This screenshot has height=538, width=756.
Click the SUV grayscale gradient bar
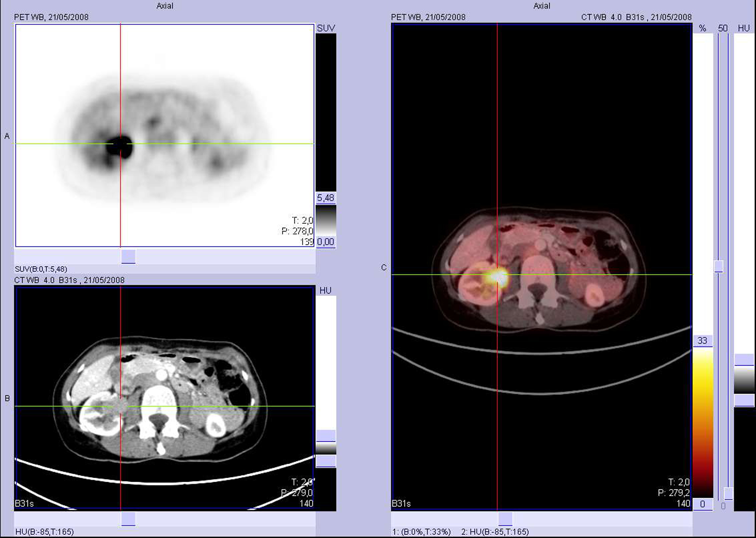coord(326,220)
